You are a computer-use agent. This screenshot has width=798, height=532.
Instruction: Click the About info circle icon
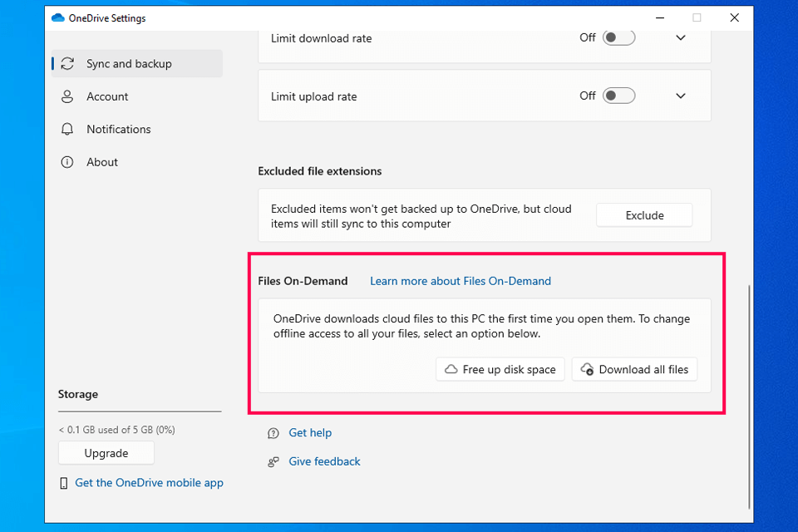(x=67, y=162)
